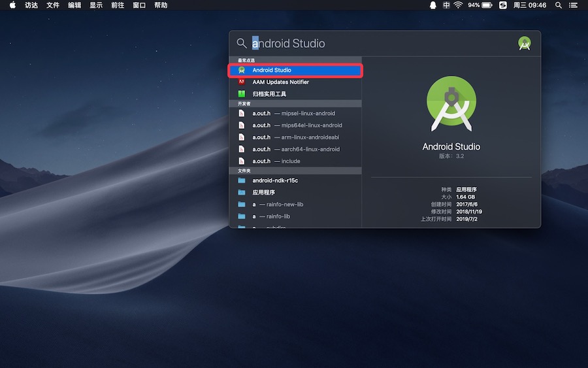Click the Chinese input method indicator
Viewport: 588px width, 368px height.
[x=446, y=5]
